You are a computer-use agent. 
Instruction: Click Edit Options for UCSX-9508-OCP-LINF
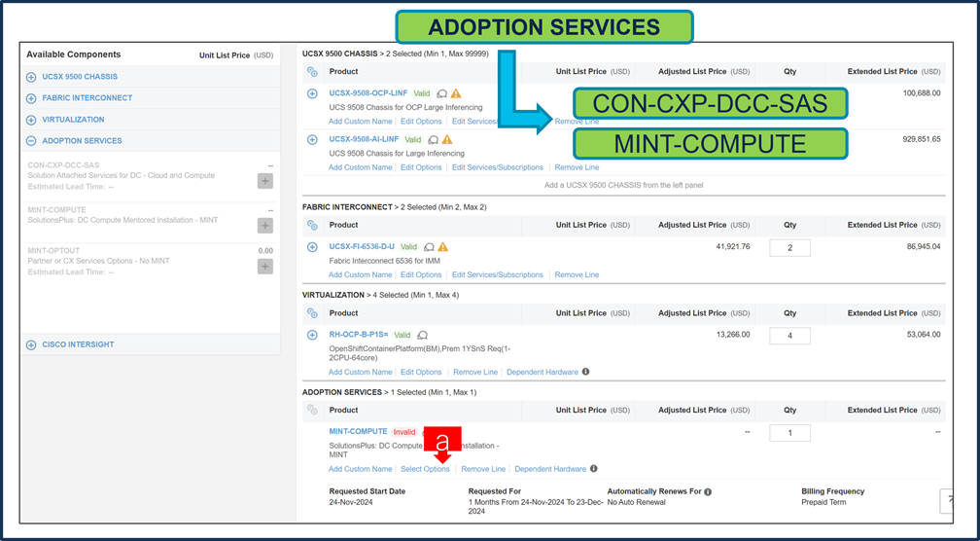point(421,122)
